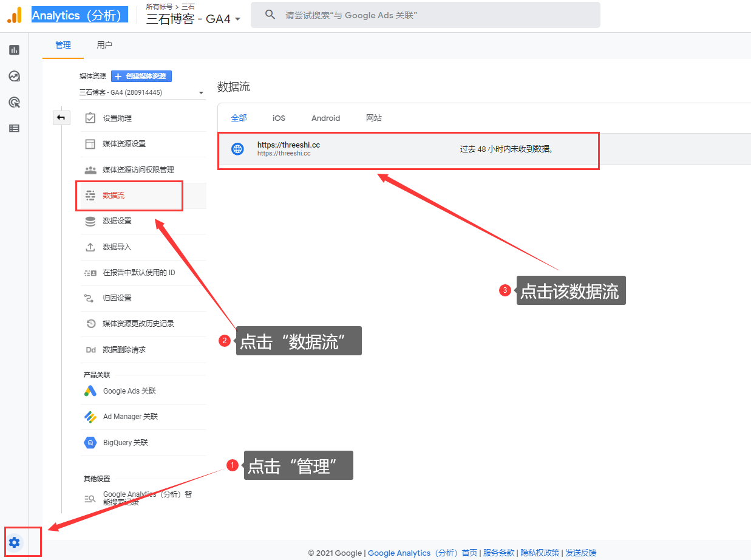The width and height of the screenshot is (751, 560).
Task: Open the 归因设置 menu item
Action: click(x=143, y=298)
